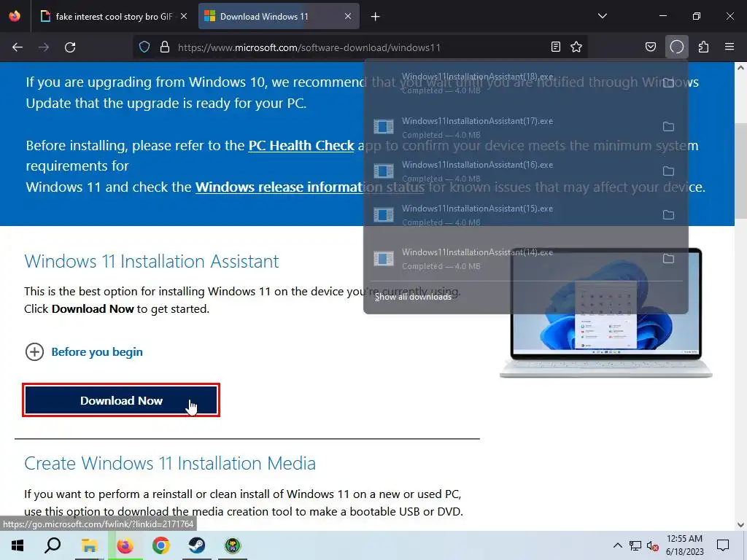Viewport: 747px width, 560px height.
Task: Go back to the previous page
Action: tap(18, 47)
